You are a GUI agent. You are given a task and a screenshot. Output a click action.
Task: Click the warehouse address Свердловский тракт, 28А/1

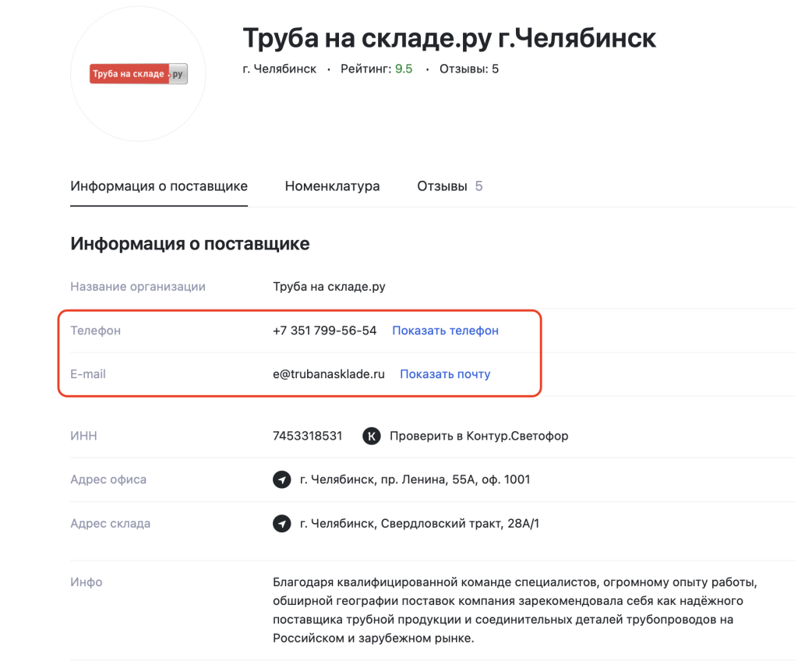tap(419, 523)
